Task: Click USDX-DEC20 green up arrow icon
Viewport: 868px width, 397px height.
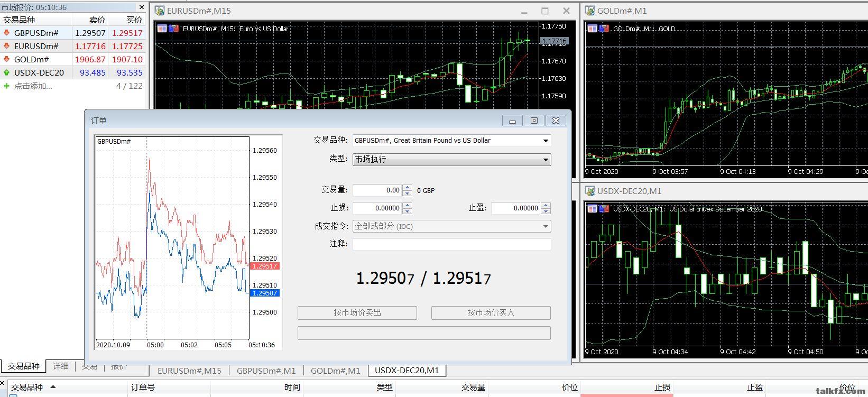Action: click(x=6, y=72)
